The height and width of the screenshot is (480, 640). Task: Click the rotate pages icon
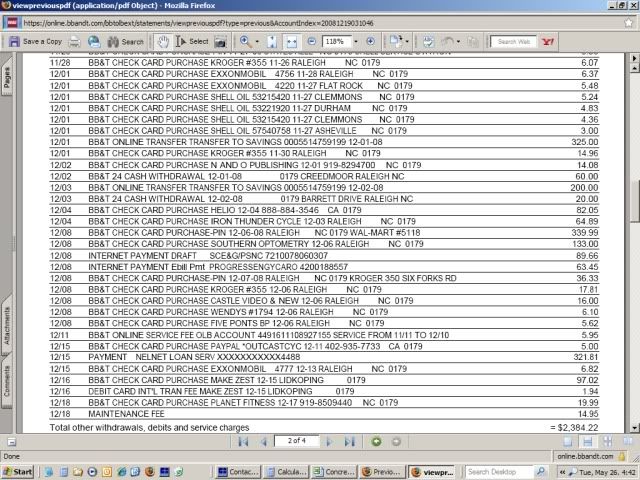coord(395,42)
